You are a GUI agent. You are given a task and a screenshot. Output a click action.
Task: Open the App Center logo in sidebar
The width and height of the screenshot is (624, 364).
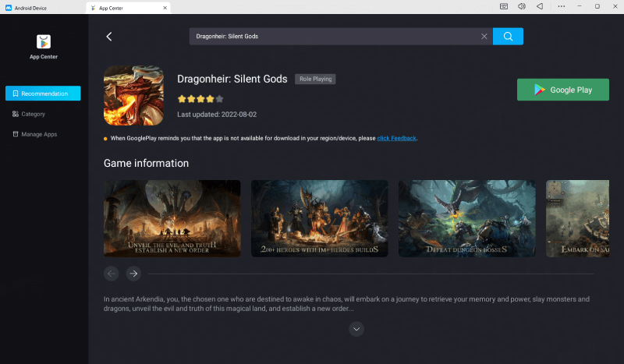coord(44,42)
